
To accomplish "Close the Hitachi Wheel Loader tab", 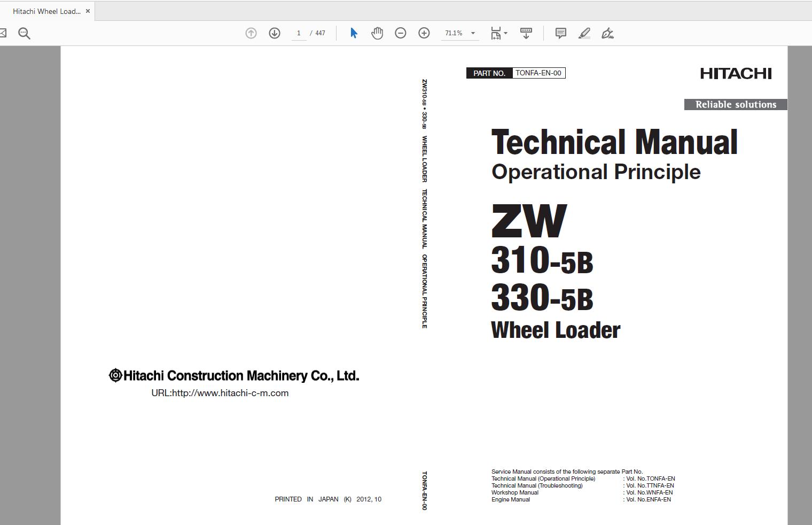I will [88, 11].
